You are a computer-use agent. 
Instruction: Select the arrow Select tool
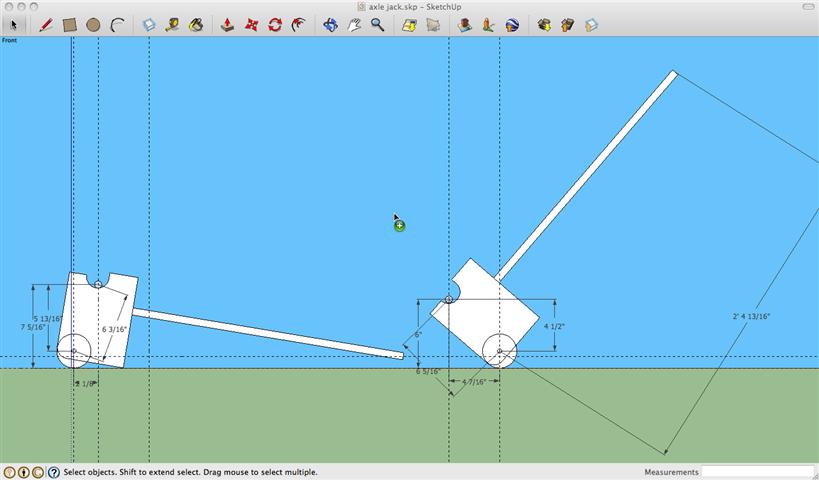tap(14, 25)
